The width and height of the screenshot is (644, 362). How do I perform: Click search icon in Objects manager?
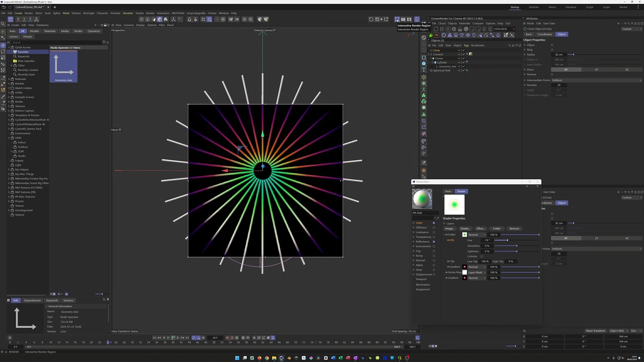510,45
